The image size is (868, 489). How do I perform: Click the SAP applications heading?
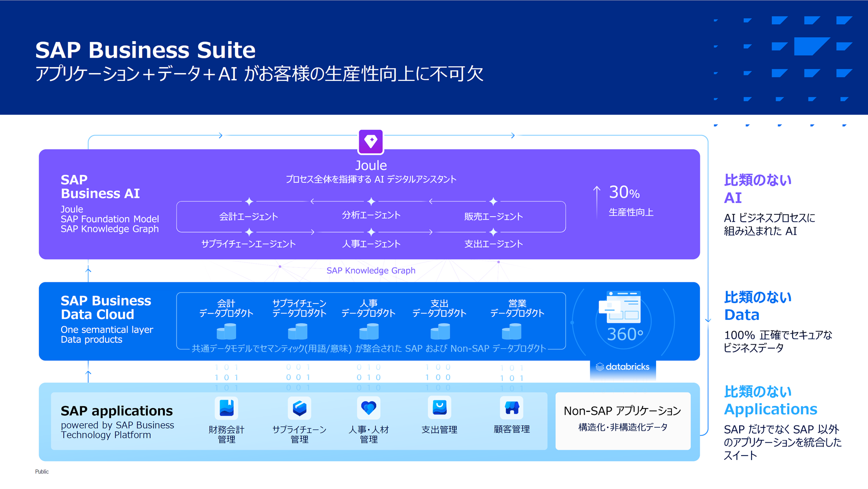tap(117, 411)
